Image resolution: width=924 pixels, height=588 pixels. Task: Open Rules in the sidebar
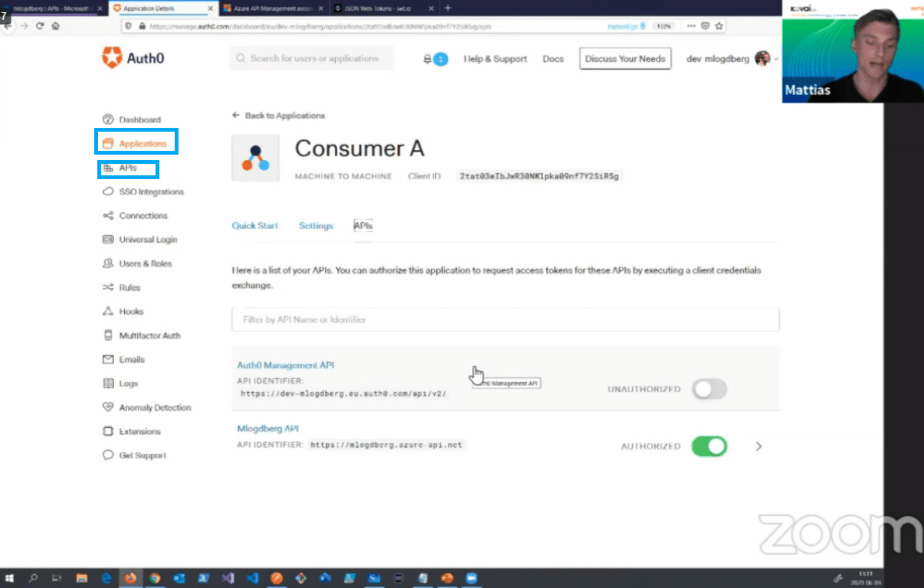coord(122,287)
